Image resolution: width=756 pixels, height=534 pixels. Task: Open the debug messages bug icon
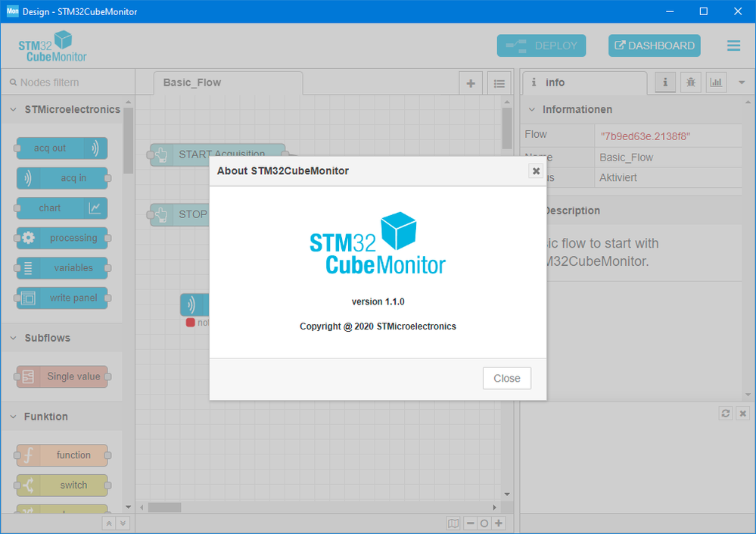690,83
